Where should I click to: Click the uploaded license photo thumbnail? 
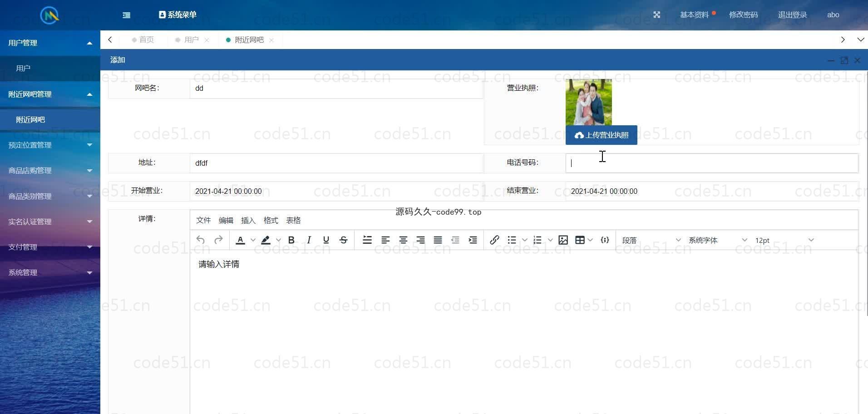coord(589,102)
